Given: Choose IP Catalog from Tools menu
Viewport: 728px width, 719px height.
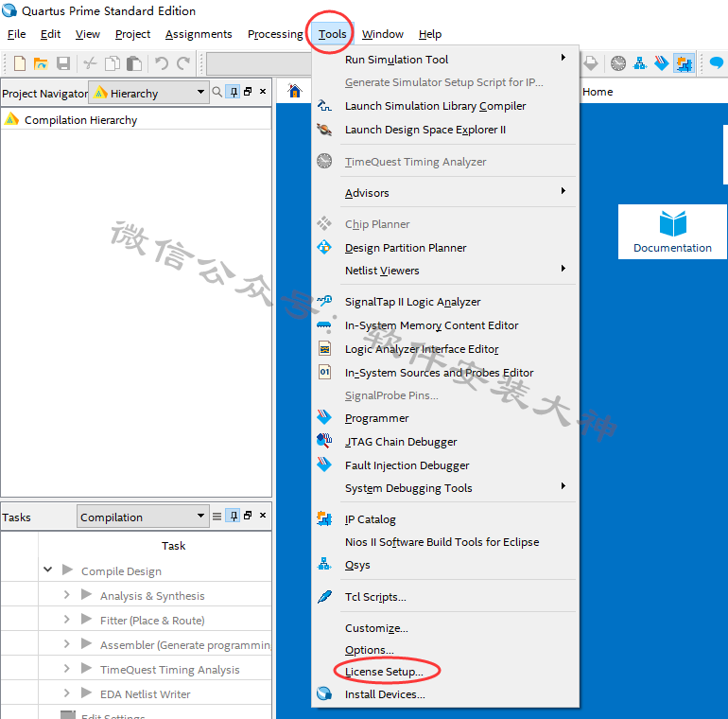Looking at the screenshot, I should pos(445,519).
